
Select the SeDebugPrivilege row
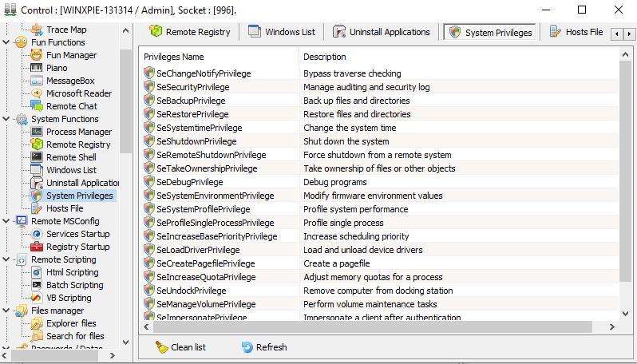pos(191,182)
